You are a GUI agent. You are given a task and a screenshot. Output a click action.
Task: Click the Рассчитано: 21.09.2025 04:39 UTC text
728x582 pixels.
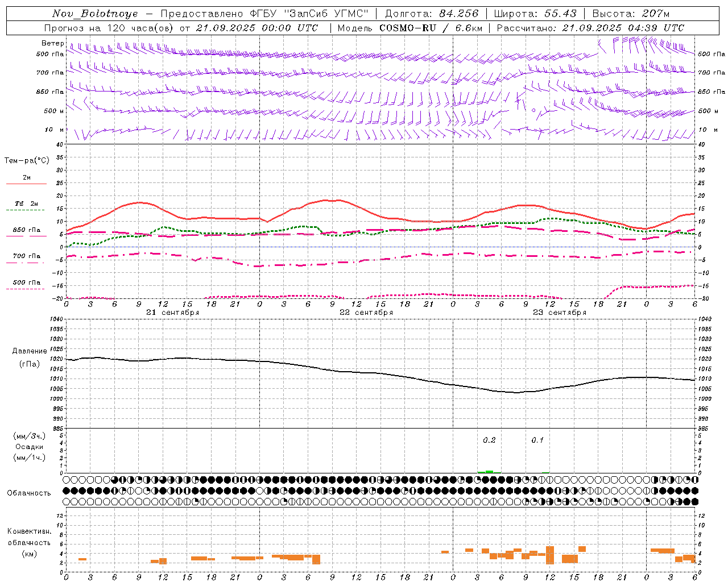[590, 28]
